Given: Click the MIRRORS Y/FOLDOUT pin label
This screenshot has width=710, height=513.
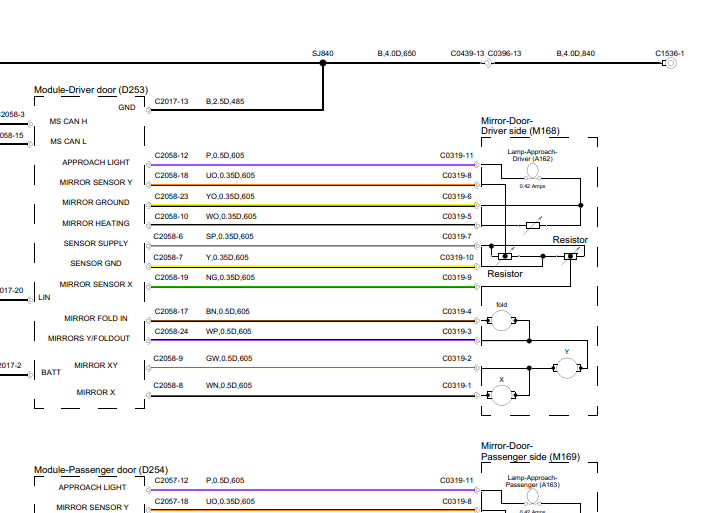Looking at the screenshot, I should pos(89,338).
